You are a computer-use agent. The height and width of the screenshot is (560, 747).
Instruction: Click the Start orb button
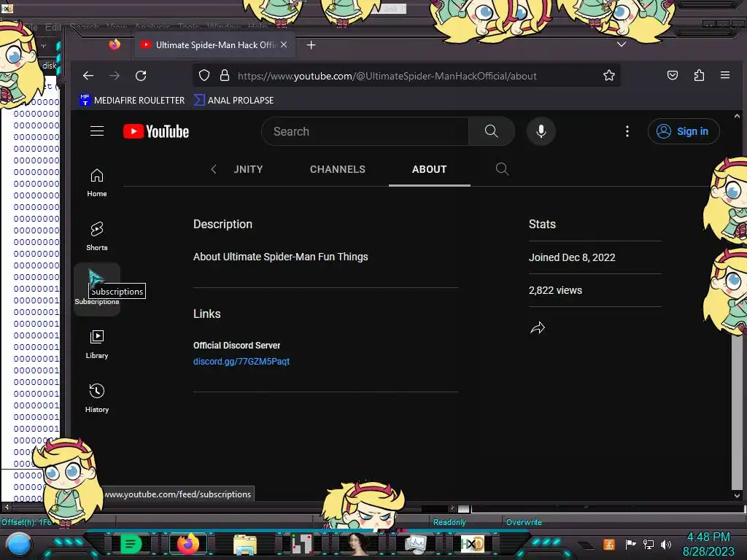18,545
